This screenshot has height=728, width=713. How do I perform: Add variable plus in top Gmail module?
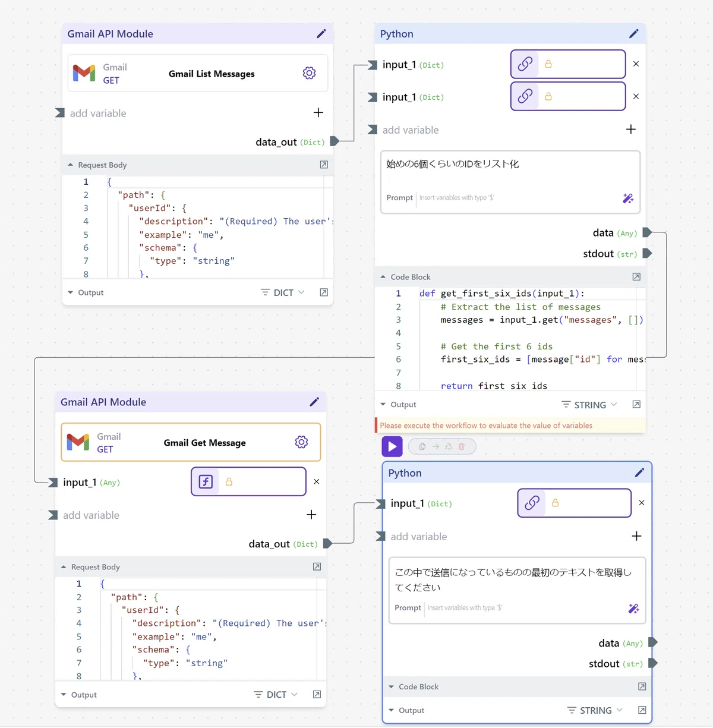318,112
